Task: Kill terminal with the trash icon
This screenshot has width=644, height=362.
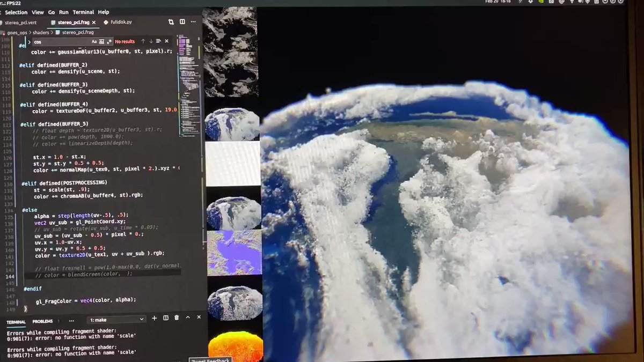Action: click(176, 318)
